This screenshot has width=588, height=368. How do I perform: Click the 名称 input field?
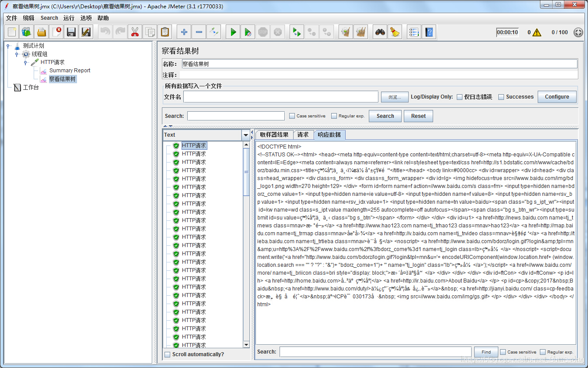point(379,64)
